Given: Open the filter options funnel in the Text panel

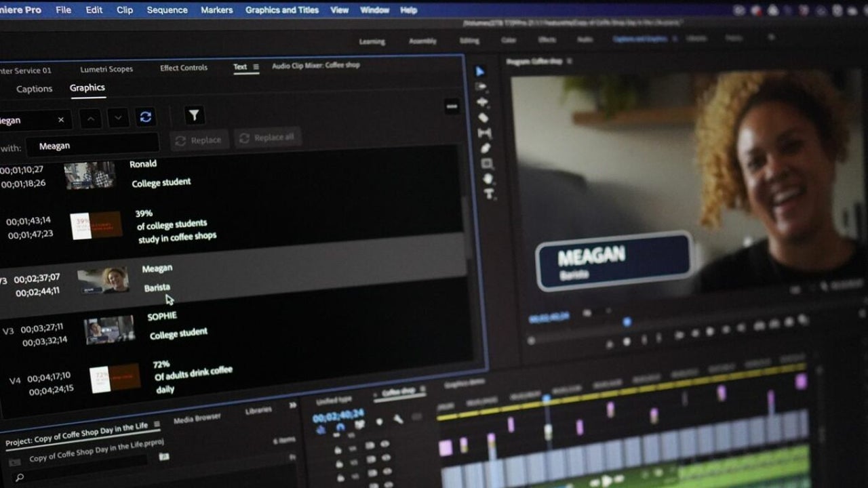Looking at the screenshot, I should [x=195, y=116].
